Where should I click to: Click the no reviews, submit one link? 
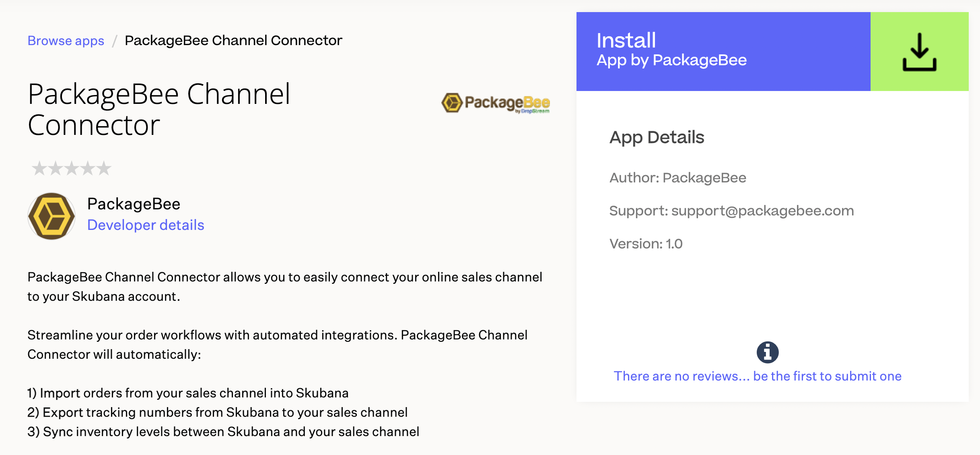tap(758, 376)
